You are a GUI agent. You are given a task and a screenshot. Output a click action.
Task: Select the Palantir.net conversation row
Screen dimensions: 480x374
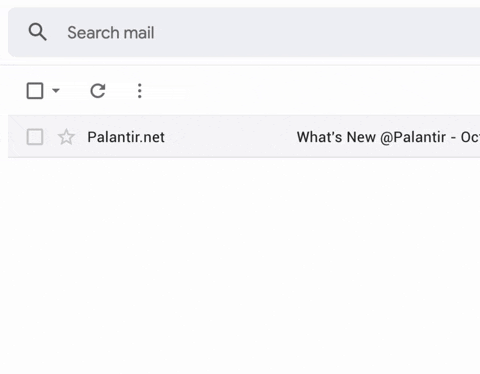point(244,136)
